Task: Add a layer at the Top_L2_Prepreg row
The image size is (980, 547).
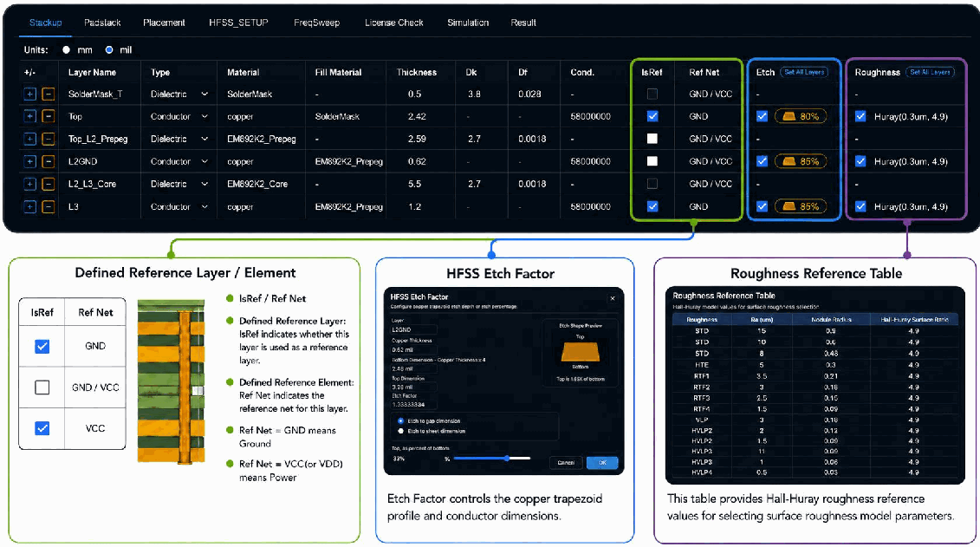Action: tap(29, 139)
